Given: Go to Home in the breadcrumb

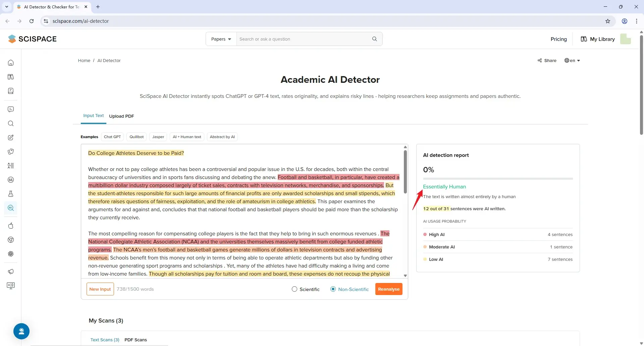Looking at the screenshot, I should pos(84,60).
